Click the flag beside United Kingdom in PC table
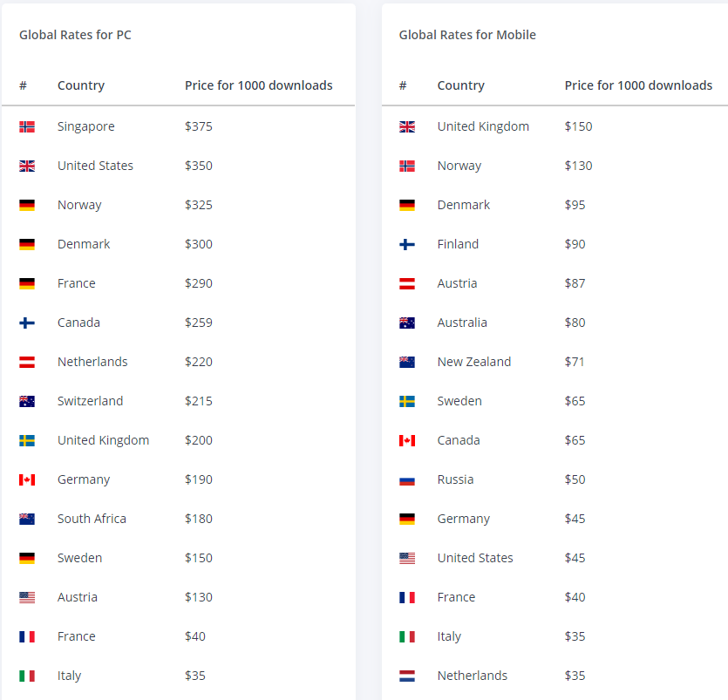 pyautogui.click(x=27, y=440)
